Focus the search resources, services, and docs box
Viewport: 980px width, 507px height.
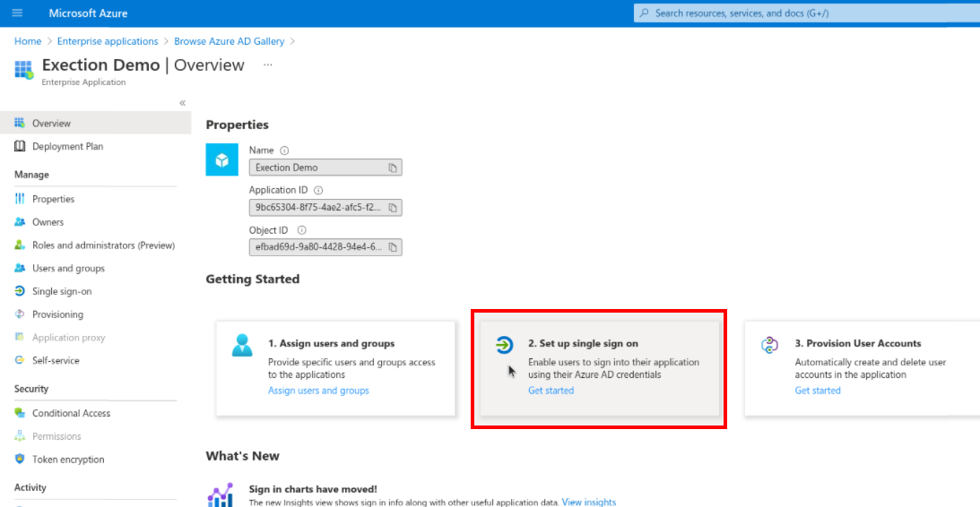[807, 13]
